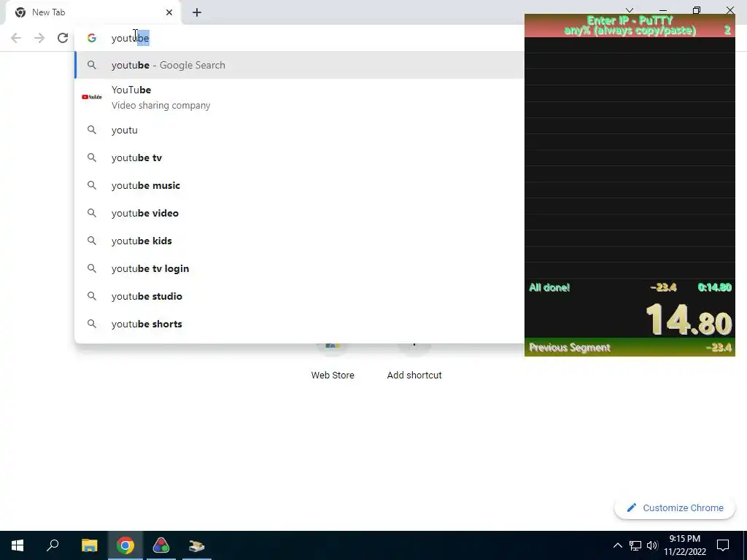Click 'All done!' split in timer
The height and width of the screenshot is (560, 747).
pos(630,287)
